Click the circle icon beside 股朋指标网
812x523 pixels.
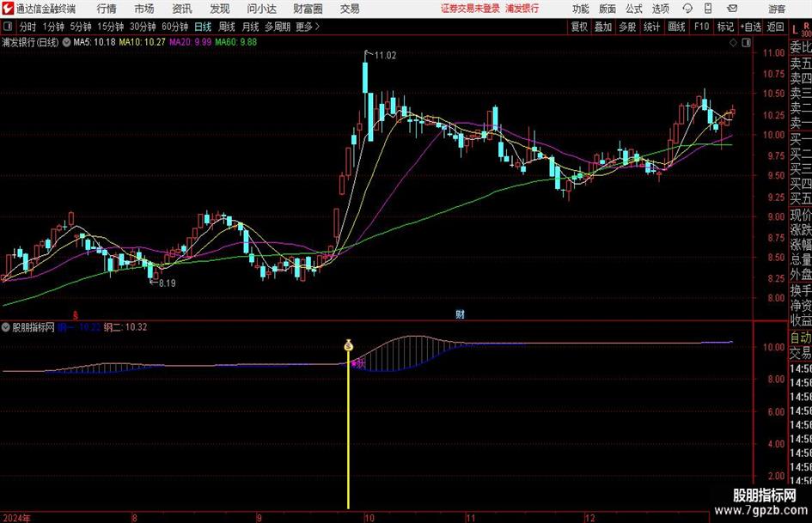coord(6,327)
